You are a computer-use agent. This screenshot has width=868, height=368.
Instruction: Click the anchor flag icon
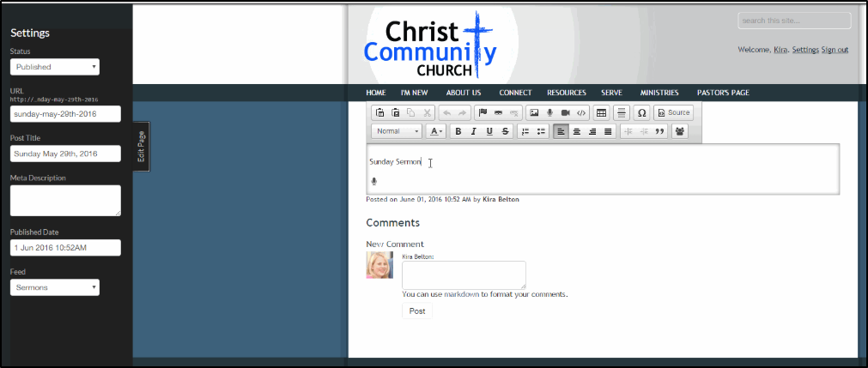tap(483, 112)
